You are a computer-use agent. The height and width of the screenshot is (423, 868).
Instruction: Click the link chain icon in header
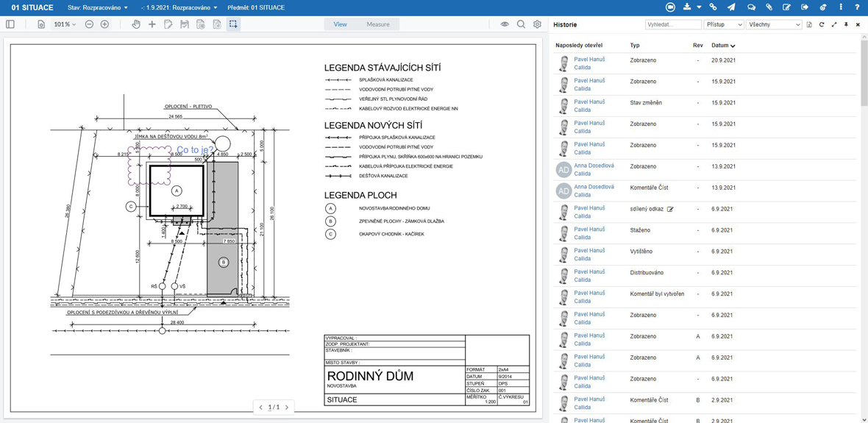click(x=714, y=7)
